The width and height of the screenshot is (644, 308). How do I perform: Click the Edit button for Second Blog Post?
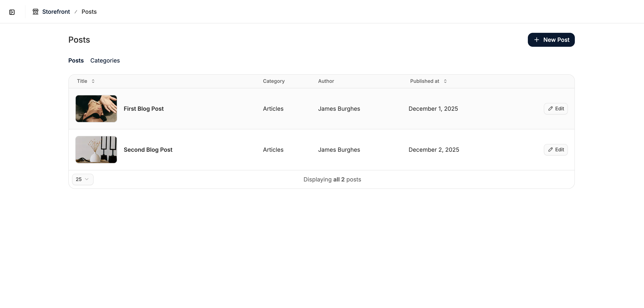[556, 150]
